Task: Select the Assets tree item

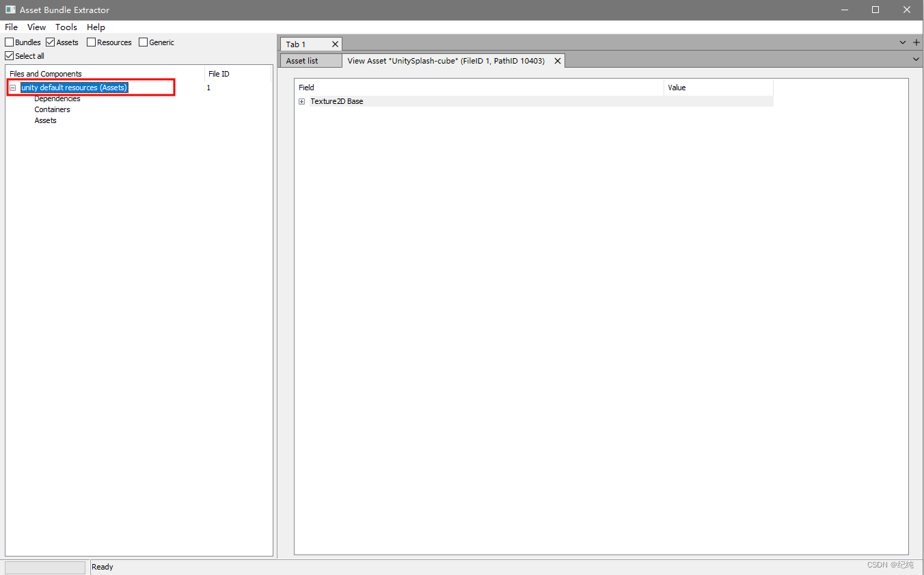Action: 45,120
